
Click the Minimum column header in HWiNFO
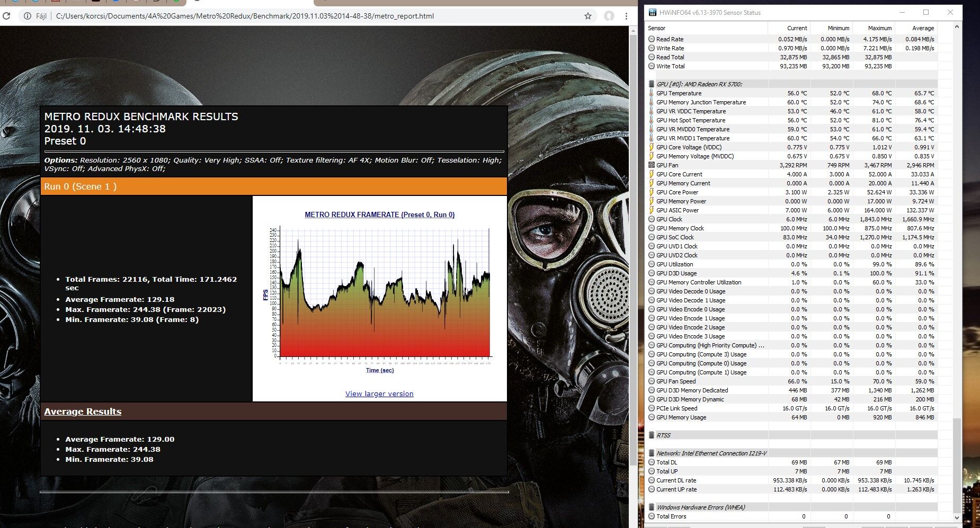[x=831, y=28]
